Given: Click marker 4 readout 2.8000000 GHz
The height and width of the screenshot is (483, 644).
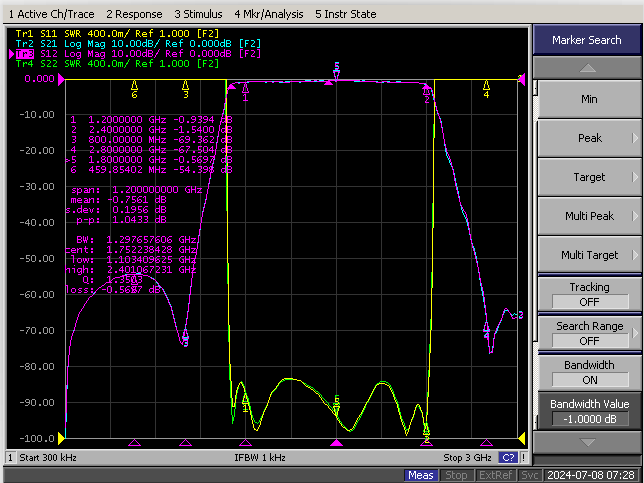Looking at the screenshot, I should (x=151, y=150).
